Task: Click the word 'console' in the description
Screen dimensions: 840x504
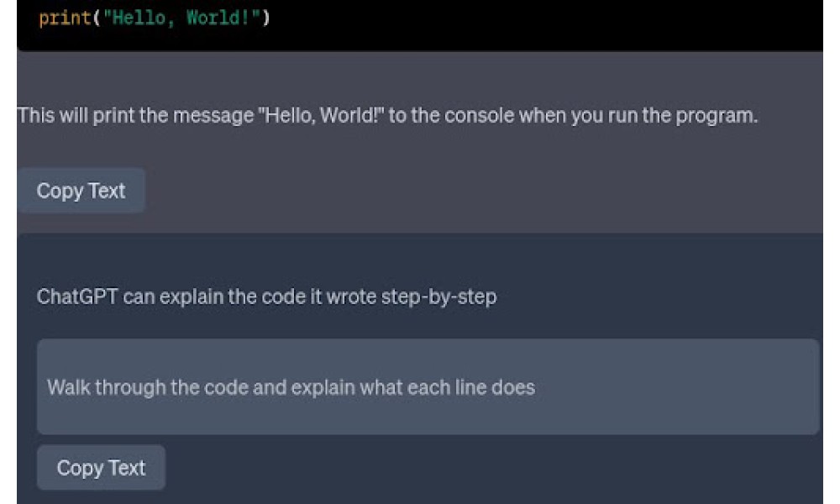Action: coord(480,115)
